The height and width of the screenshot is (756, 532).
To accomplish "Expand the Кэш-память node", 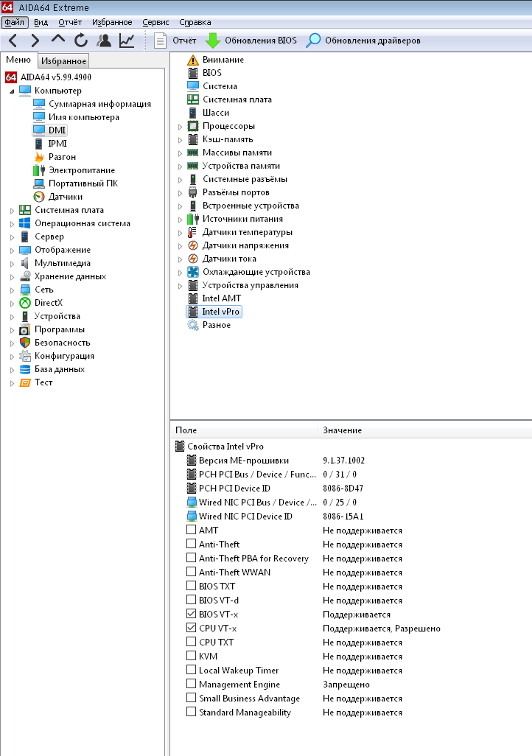I will [x=180, y=140].
